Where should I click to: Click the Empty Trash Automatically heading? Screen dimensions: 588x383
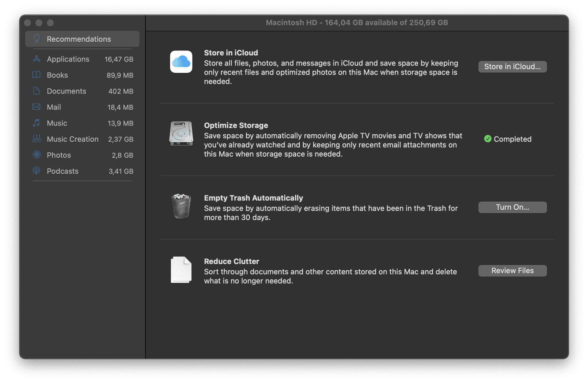pyautogui.click(x=254, y=198)
